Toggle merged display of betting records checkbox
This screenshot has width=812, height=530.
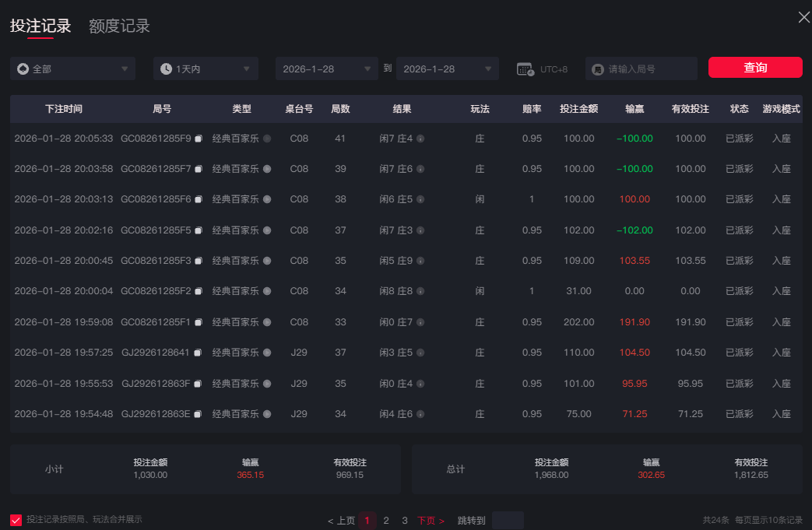(x=16, y=520)
